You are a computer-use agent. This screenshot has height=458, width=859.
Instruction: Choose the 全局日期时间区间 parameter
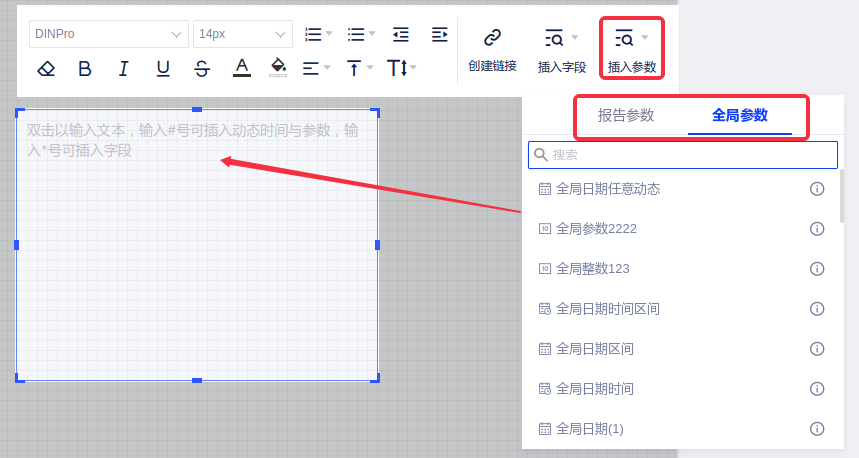tap(607, 309)
